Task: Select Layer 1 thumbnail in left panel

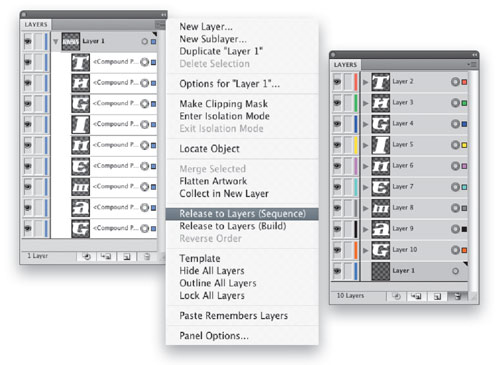Action: [71, 42]
